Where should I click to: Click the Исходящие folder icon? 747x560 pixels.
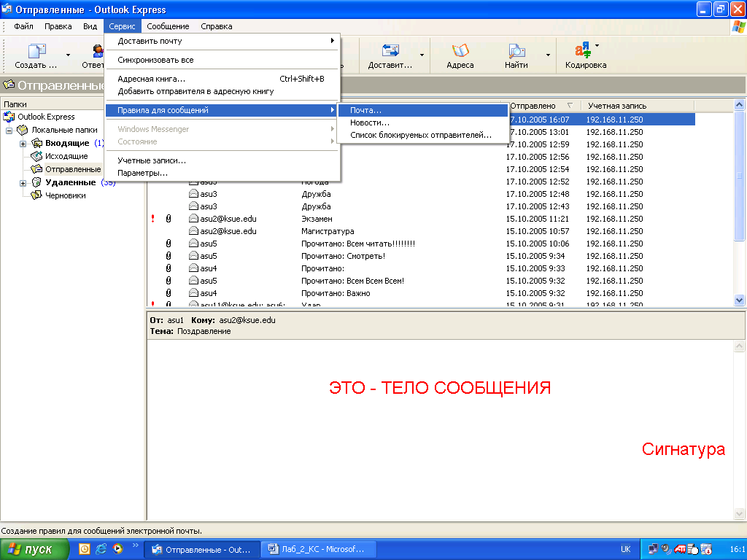point(36,156)
